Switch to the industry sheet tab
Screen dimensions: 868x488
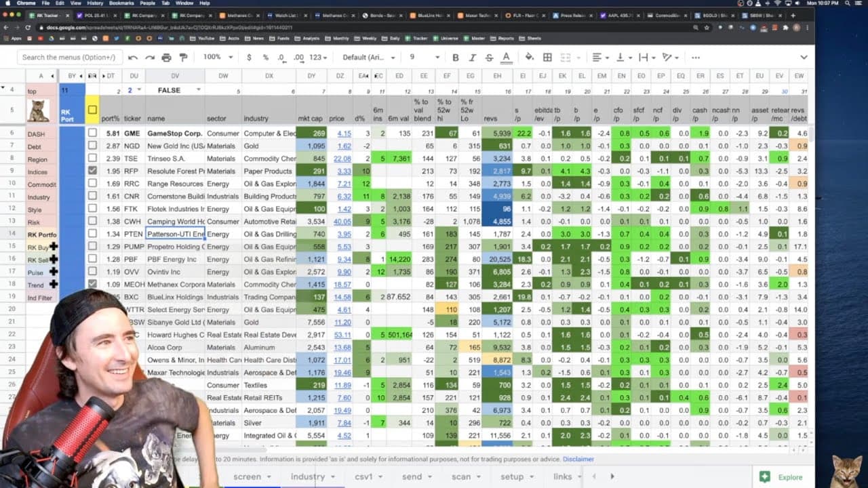point(307,476)
